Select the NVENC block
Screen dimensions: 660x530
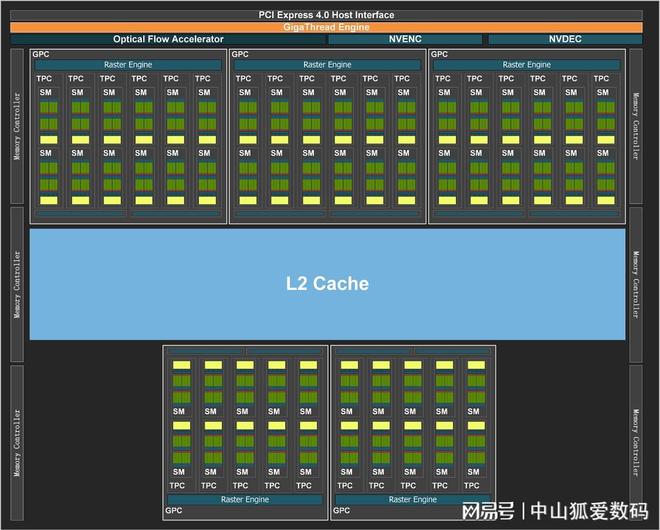[405, 39]
